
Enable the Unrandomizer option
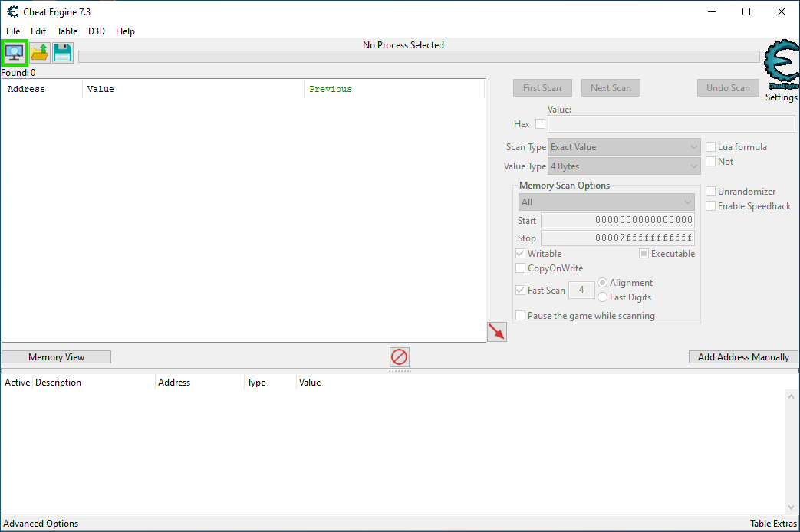[711, 192]
